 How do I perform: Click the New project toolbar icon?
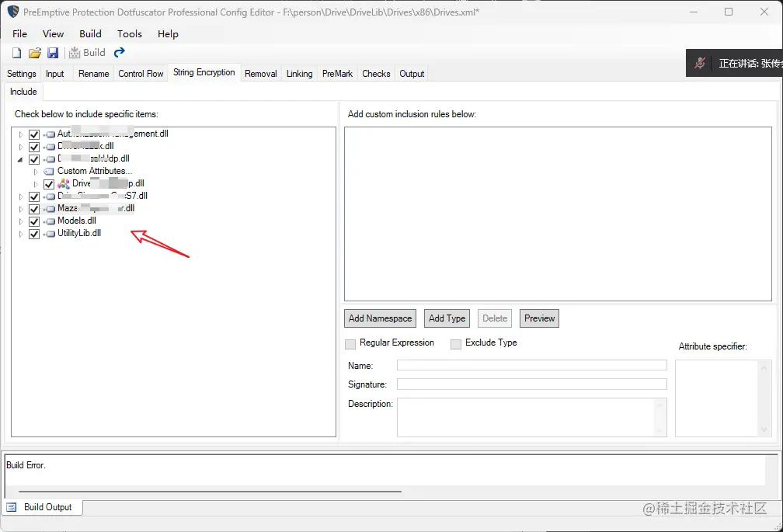[16, 53]
